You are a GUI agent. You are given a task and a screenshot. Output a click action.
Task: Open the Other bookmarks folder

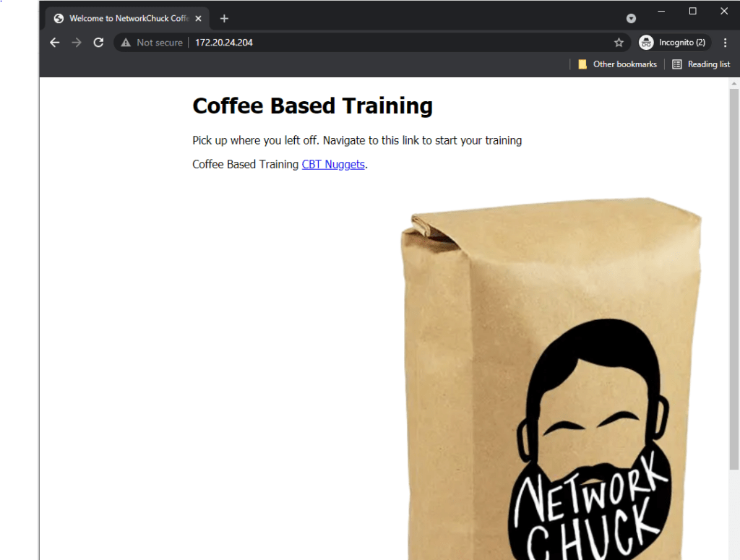coord(617,64)
